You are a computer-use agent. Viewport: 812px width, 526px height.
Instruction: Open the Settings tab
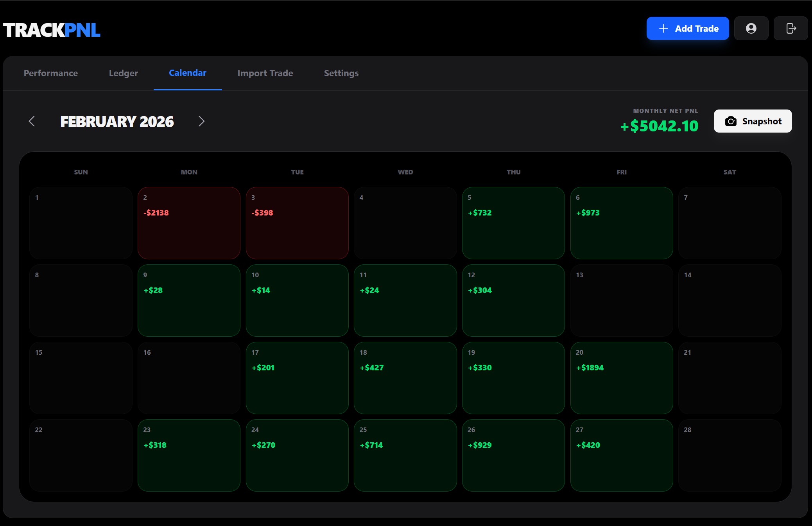point(341,73)
